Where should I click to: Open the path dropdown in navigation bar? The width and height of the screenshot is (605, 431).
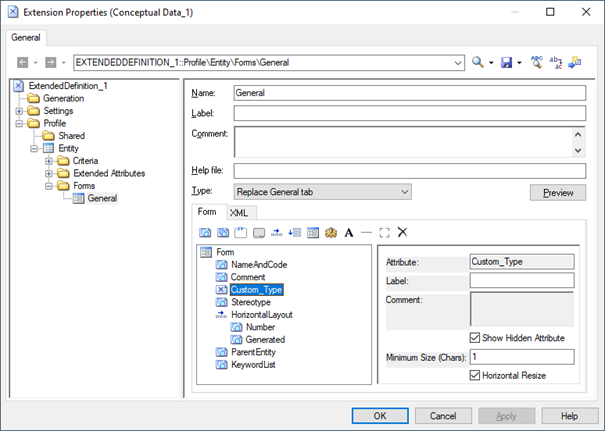[x=458, y=62]
